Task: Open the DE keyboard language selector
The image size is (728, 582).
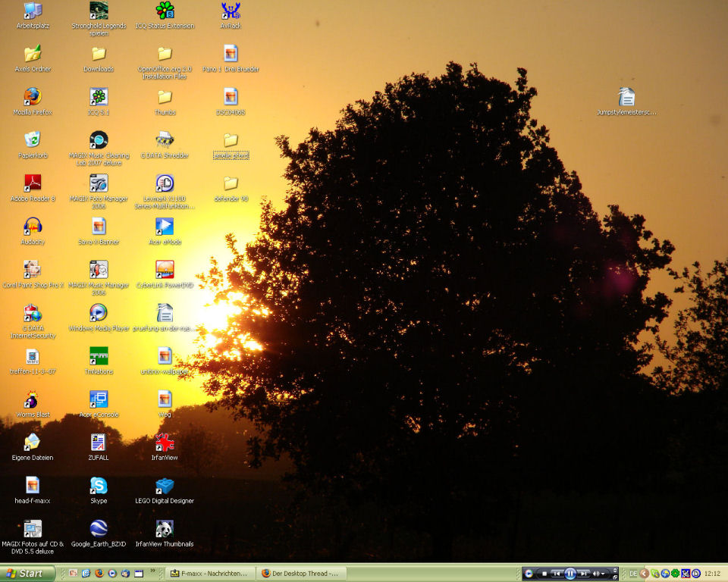Action: (633, 574)
